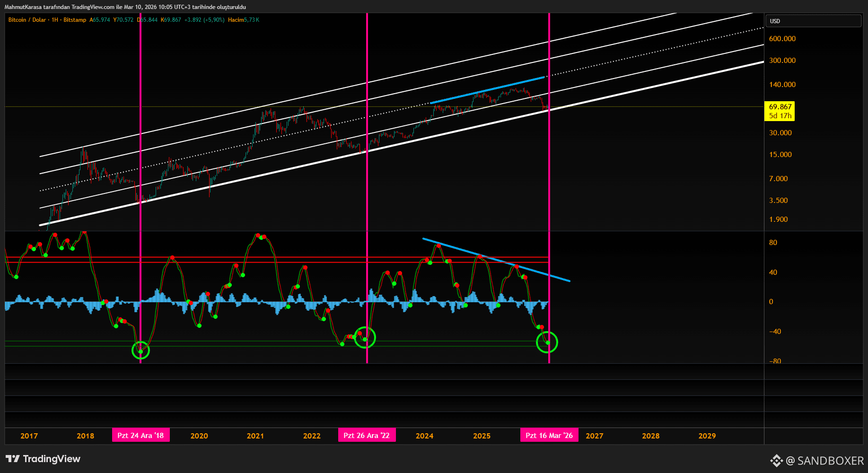Click the 2024 label on time axis
Image resolution: width=868 pixels, height=473 pixels.
[x=424, y=436]
